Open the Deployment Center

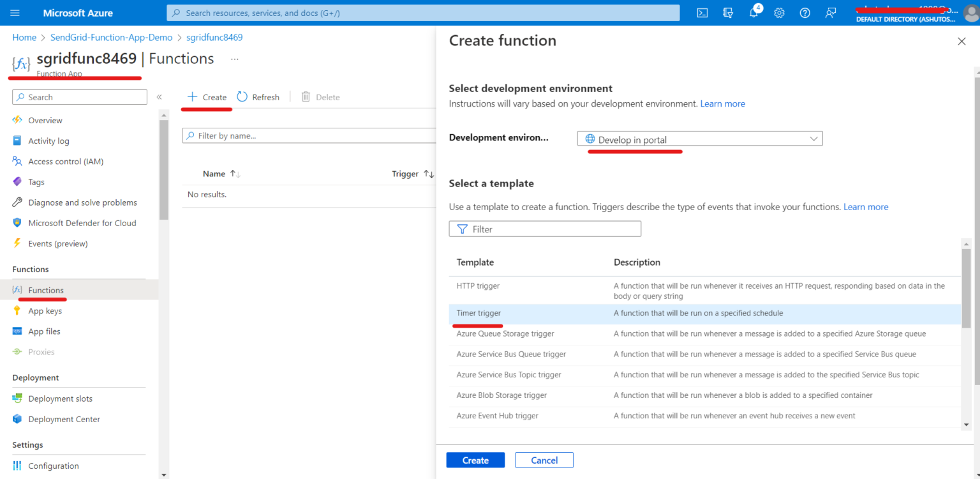click(x=64, y=419)
